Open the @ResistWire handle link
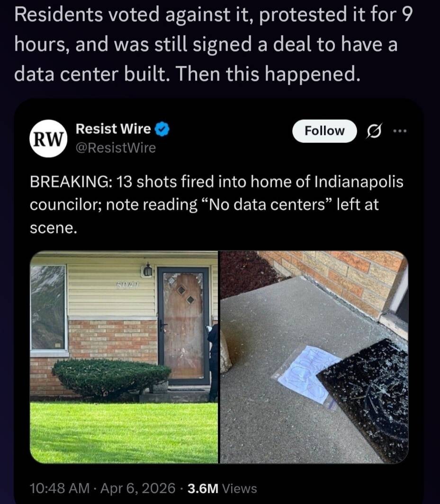 [116, 148]
